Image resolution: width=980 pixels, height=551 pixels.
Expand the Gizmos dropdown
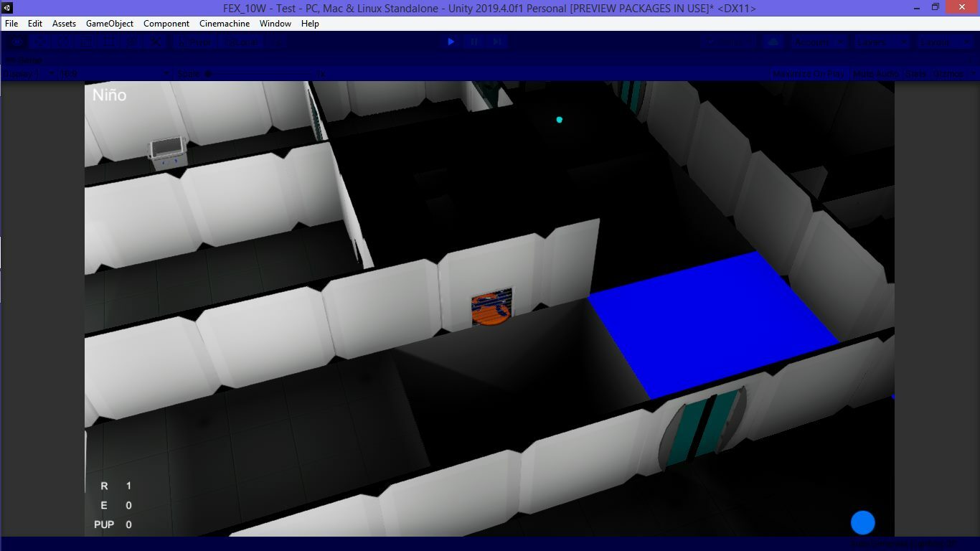point(953,74)
